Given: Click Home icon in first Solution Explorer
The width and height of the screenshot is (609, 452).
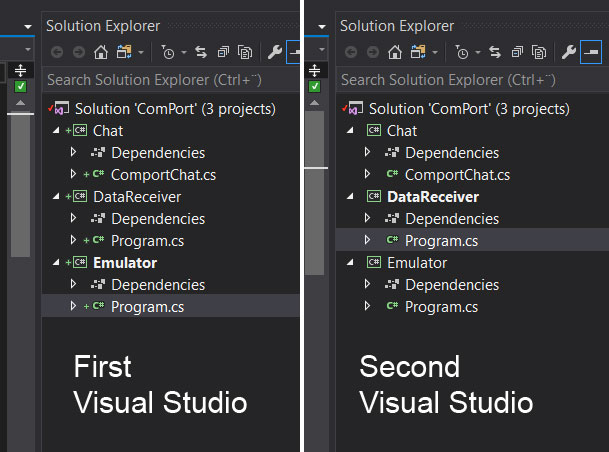Looking at the screenshot, I should [101, 52].
